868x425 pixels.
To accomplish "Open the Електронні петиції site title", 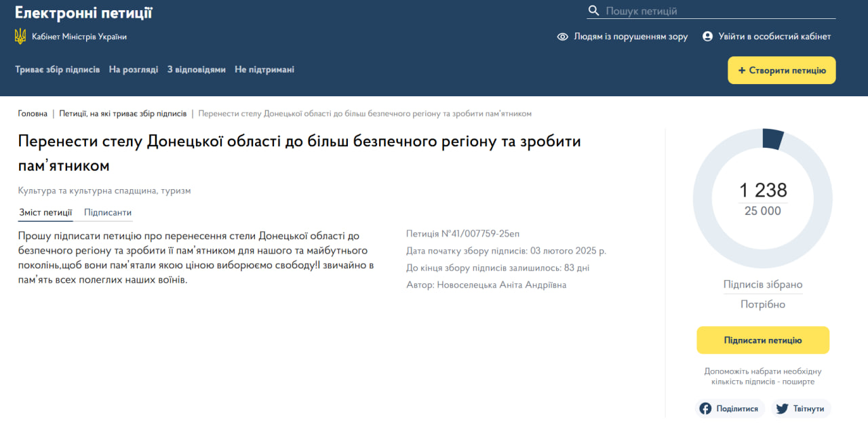I will click(83, 13).
